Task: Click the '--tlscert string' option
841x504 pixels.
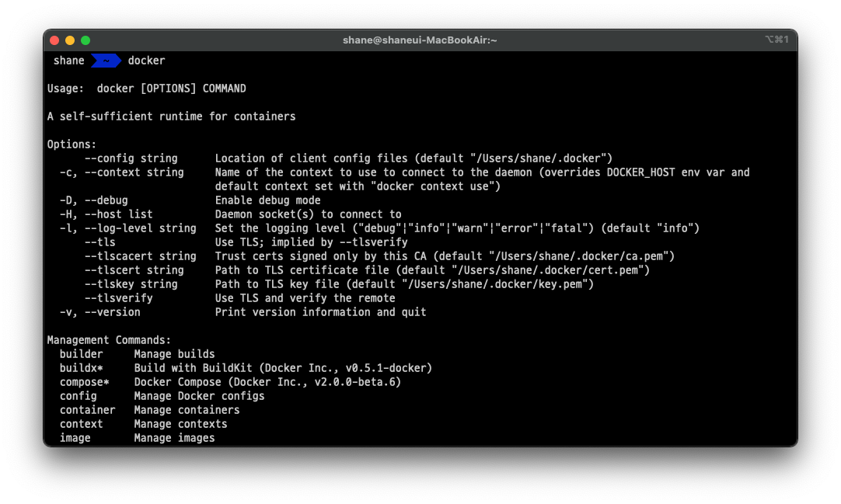Action: click(x=134, y=269)
